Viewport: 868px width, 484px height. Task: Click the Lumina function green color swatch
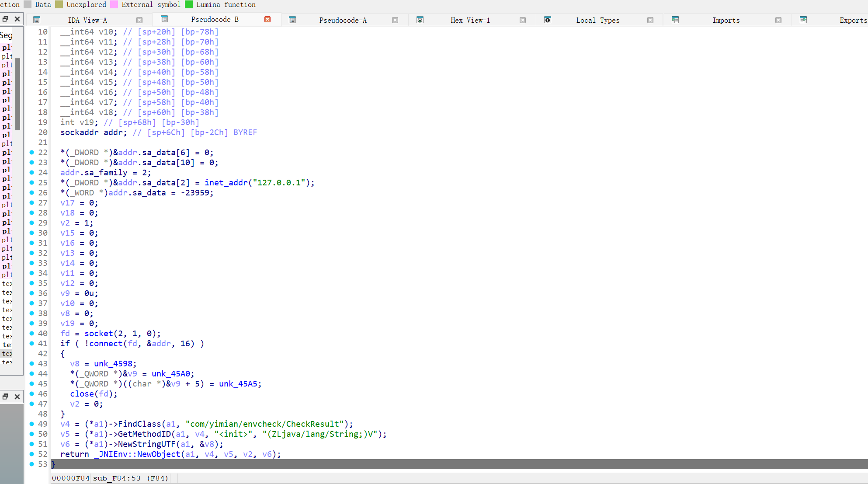point(189,4)
